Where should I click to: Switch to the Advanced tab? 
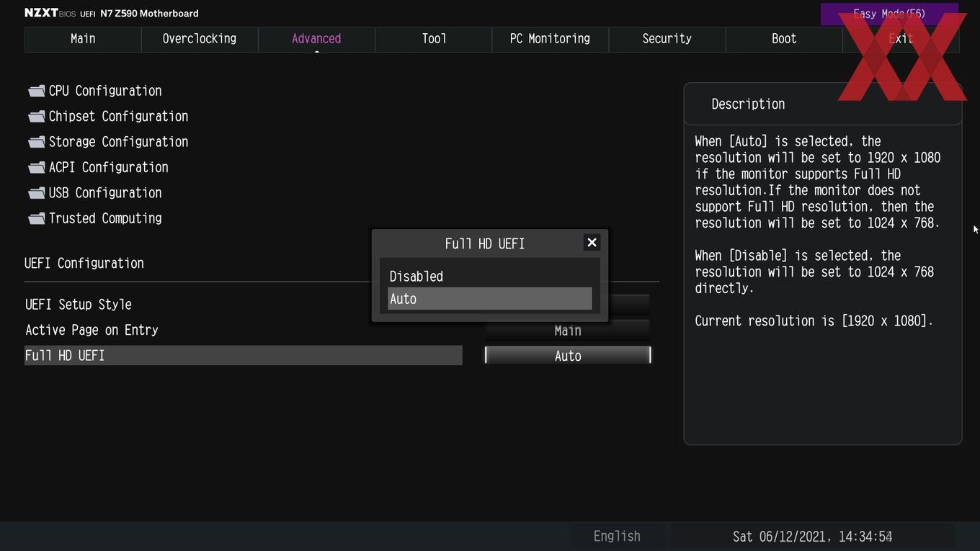(x=316, y=39)
